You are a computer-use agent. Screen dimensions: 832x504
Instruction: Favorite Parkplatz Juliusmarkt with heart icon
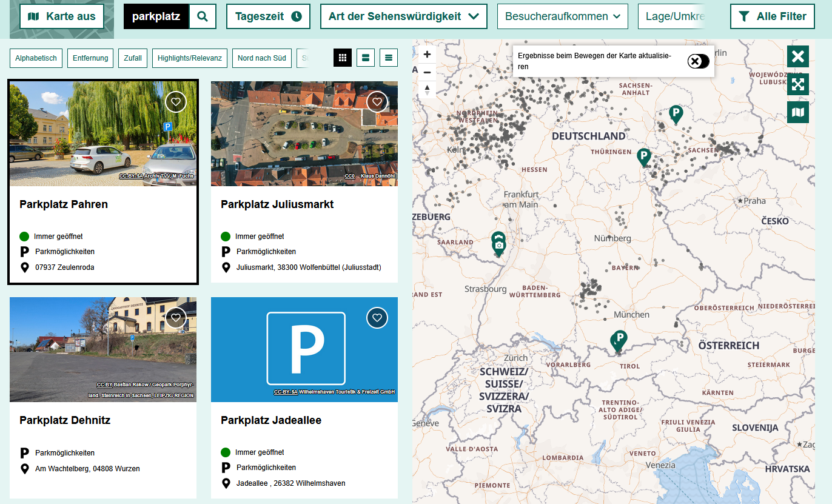[377, 102]
